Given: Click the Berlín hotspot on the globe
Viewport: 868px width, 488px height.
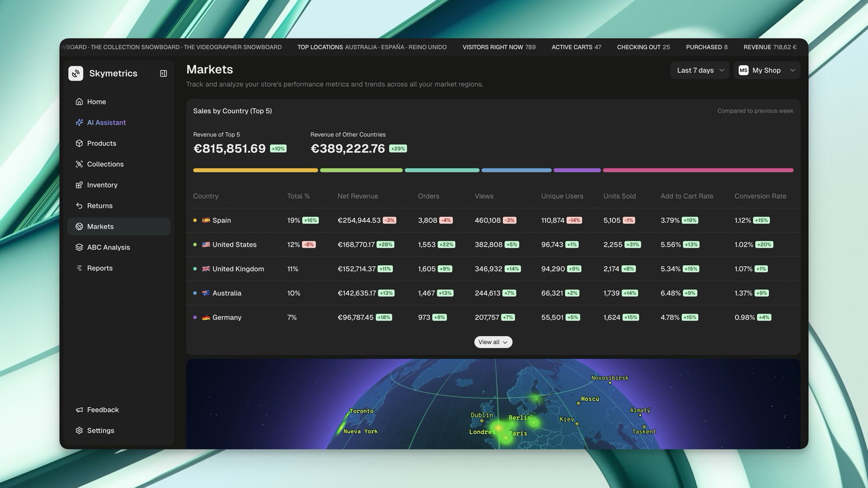Looking at the screenshot, I should click(x=534, y=422).
